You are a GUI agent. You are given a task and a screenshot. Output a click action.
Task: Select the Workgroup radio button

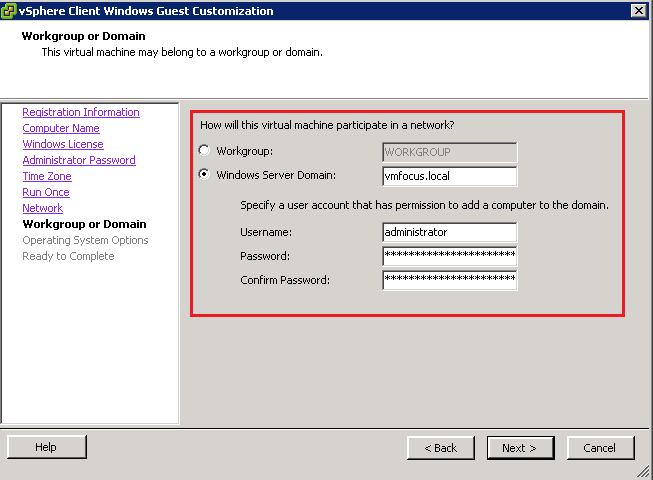tap(205, 152)
